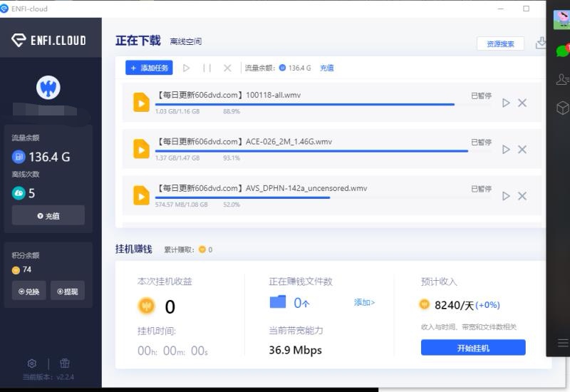Delete tasks with toolbar X icon
The image size is (570, 392).
[x=227, y=68]
